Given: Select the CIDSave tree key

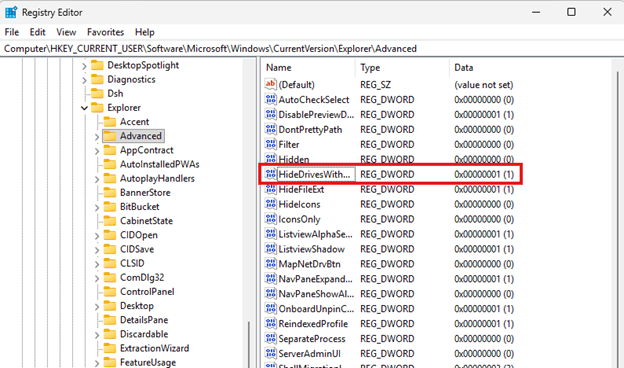Looking at the screenshot, I should pos(137,249).
